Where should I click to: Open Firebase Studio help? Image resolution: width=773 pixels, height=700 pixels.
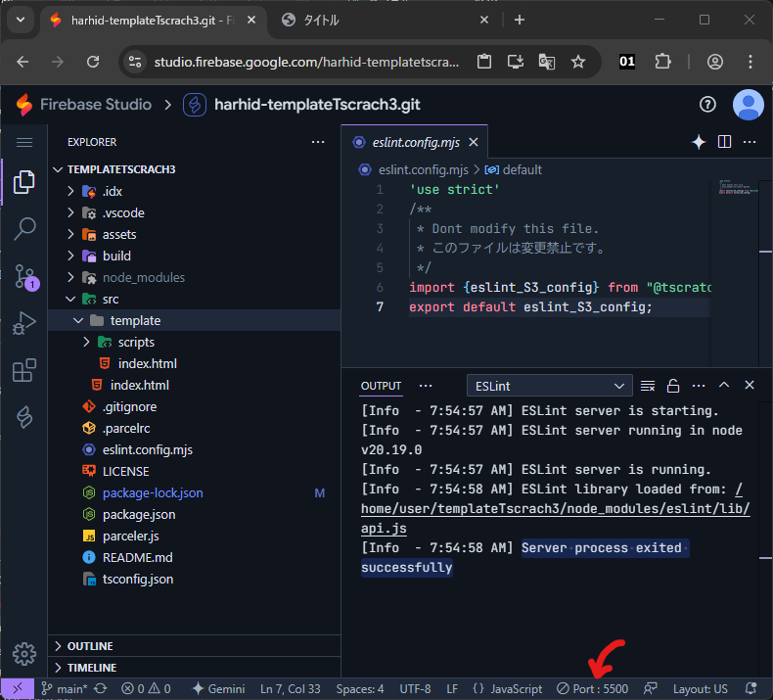point(707,105)
